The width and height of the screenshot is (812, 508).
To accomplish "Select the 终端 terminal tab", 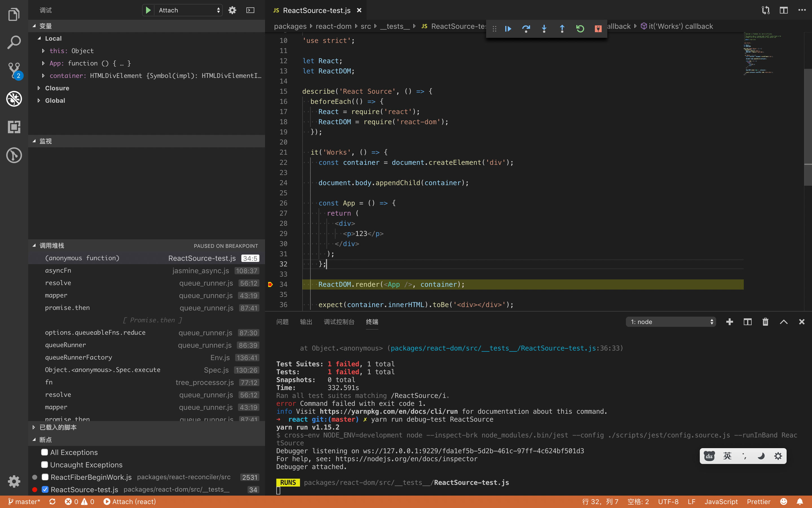I will coord(372,322).
